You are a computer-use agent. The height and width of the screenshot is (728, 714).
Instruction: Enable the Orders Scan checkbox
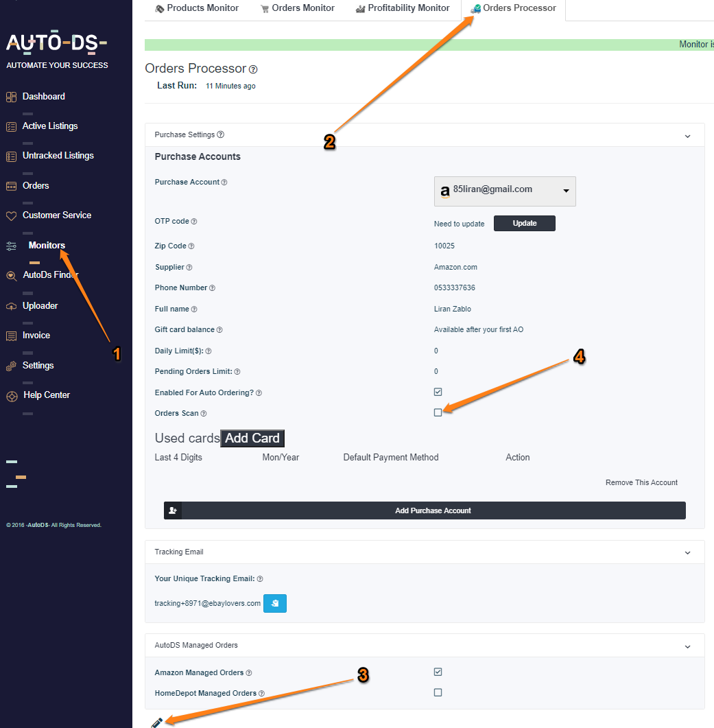click(x=438, y=412)
